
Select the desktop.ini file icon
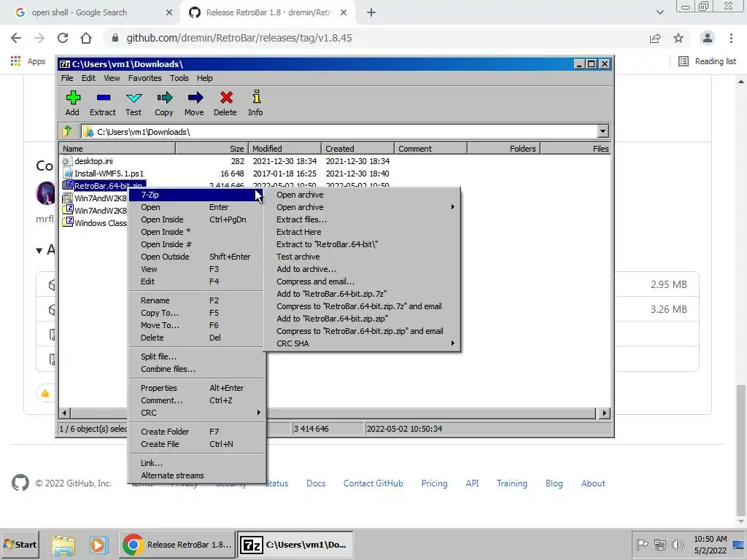(x=68, y=161)
